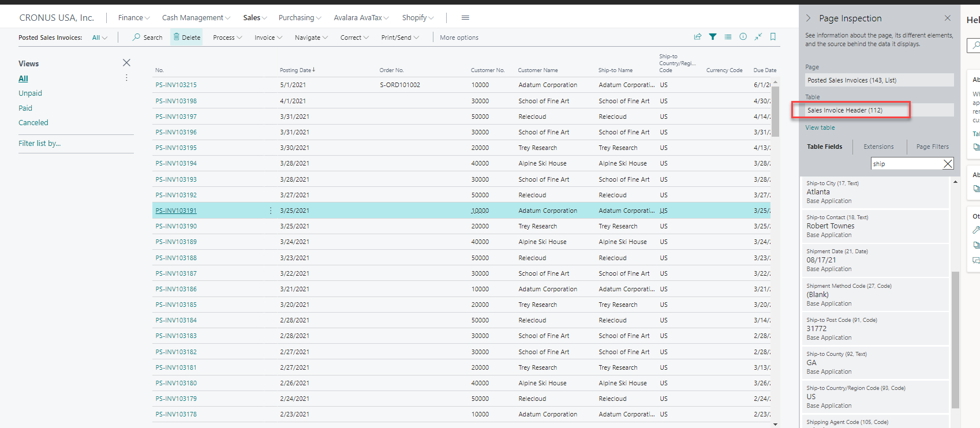Clear the 'ship' field filter text
The height and width of the screenshot is (428, 980).
coord(947,164)
